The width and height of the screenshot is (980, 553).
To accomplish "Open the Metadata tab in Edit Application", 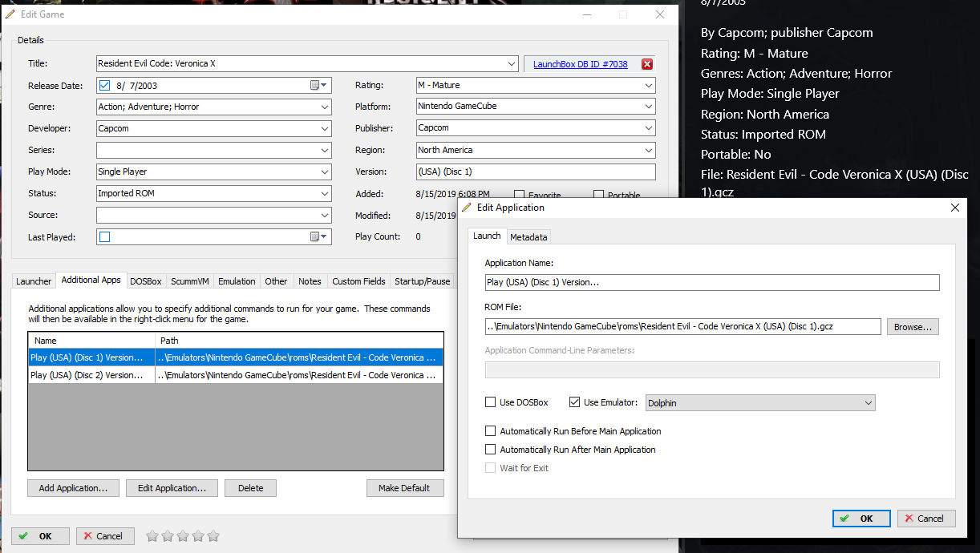I will [x=528, y=237].
